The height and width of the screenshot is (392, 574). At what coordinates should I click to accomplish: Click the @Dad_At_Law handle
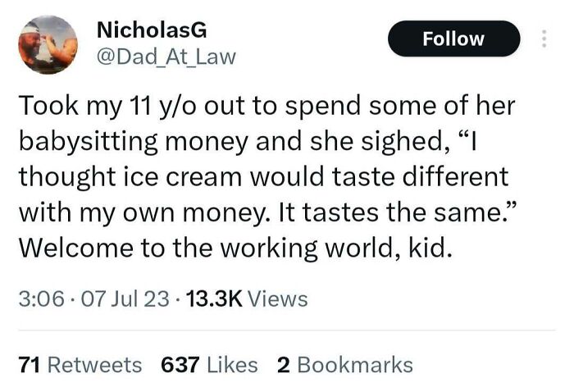tap(166, 56)
